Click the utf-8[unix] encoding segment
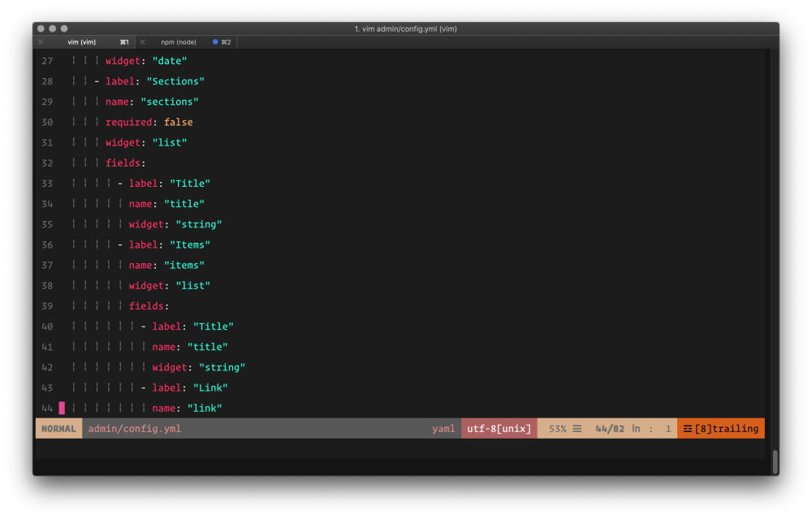The image size is (812, 519). (x=499, y=429)
